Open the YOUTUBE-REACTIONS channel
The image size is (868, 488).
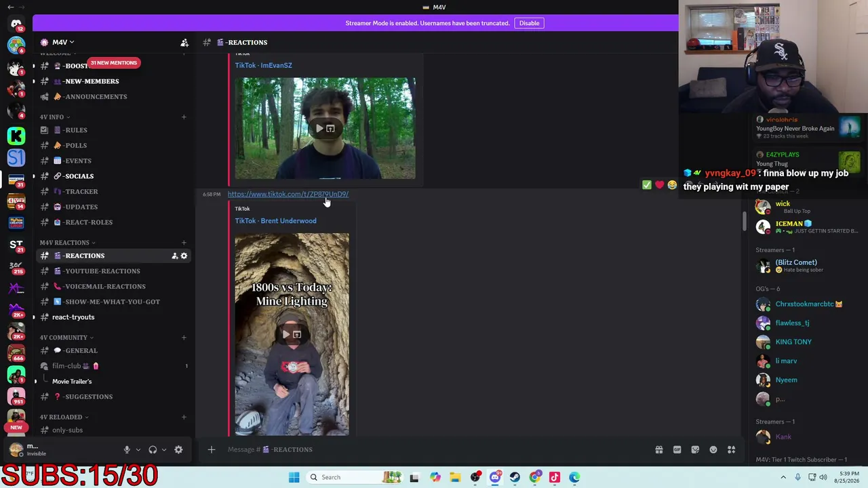click(113, 271)
